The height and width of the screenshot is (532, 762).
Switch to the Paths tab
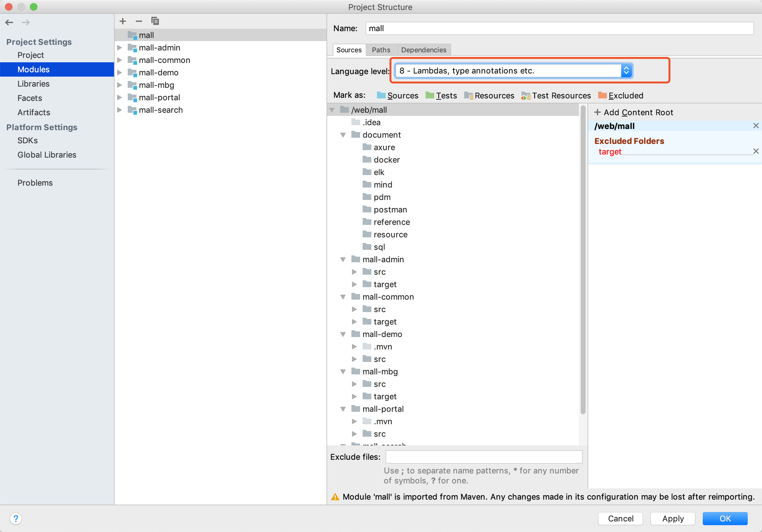click(381, 50)
